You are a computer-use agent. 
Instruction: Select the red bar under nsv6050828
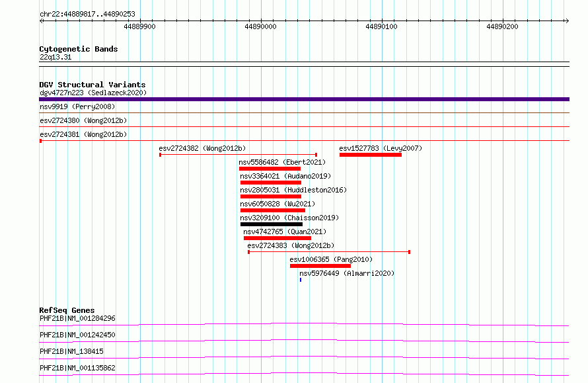(273, 210)
